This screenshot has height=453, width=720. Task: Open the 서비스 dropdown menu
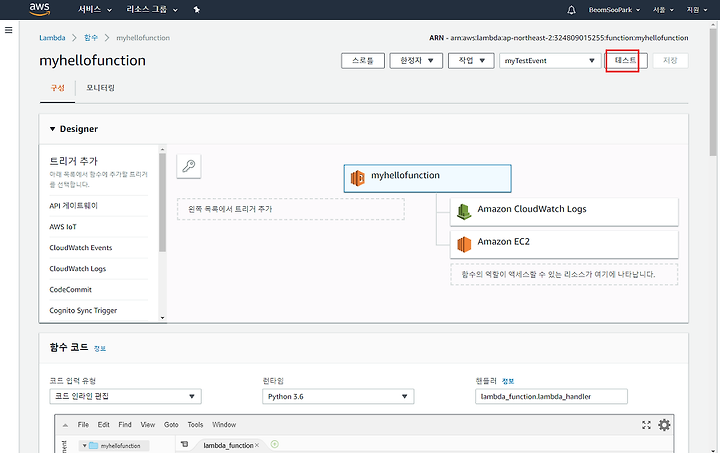tap(95, 10)
